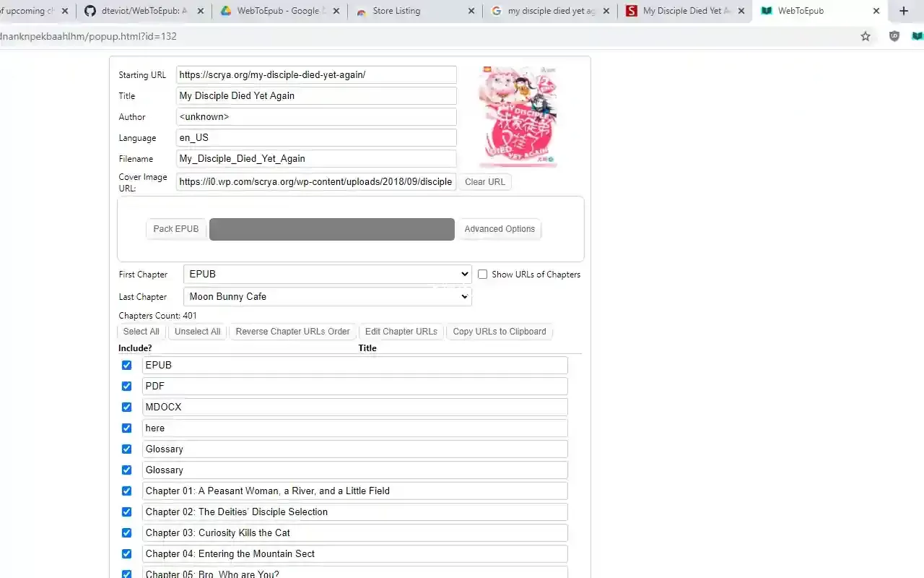Click the 'Title' column header
Image resolution: width=924 pixels, height=578 pixels.
click(367, 348)
